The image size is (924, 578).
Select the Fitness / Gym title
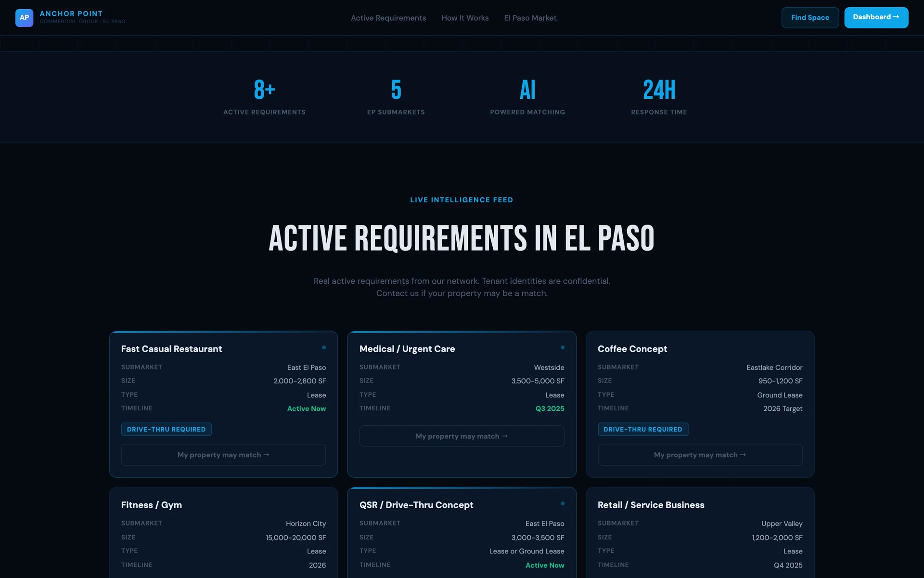point(151,505)
